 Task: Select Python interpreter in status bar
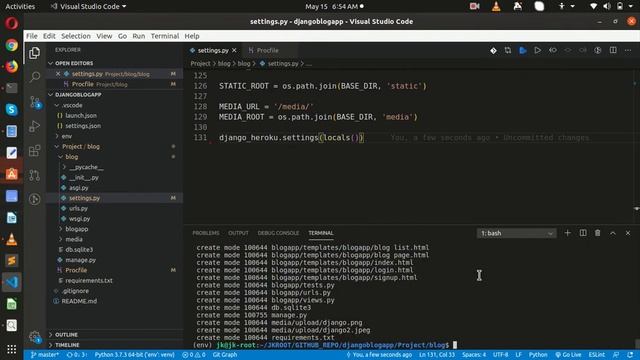tap(135, 355)
